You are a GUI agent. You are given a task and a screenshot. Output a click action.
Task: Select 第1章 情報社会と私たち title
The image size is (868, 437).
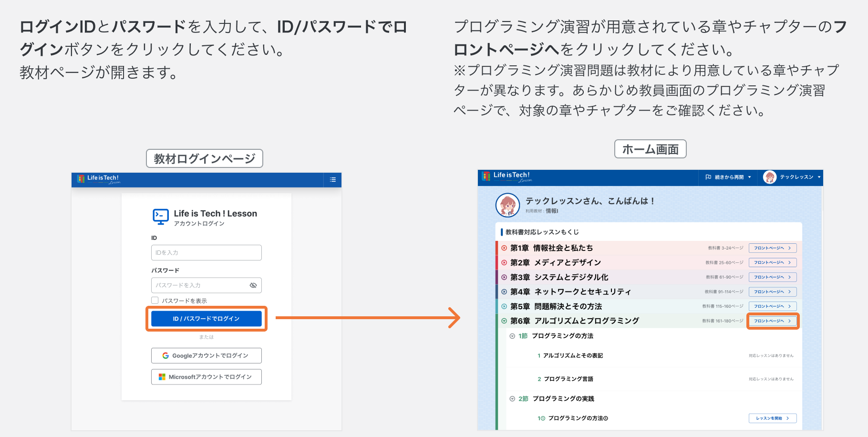pyautogui.click(x=552, y=248)
